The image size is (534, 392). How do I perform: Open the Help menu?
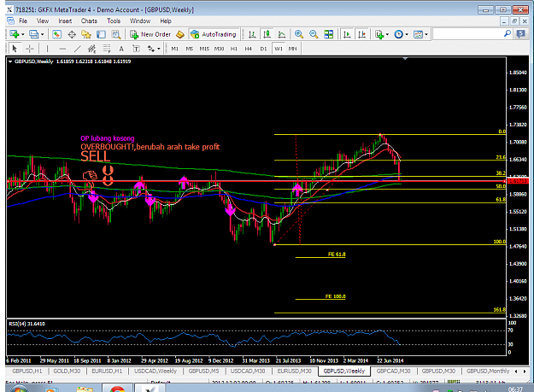click(x=166, y=20)
